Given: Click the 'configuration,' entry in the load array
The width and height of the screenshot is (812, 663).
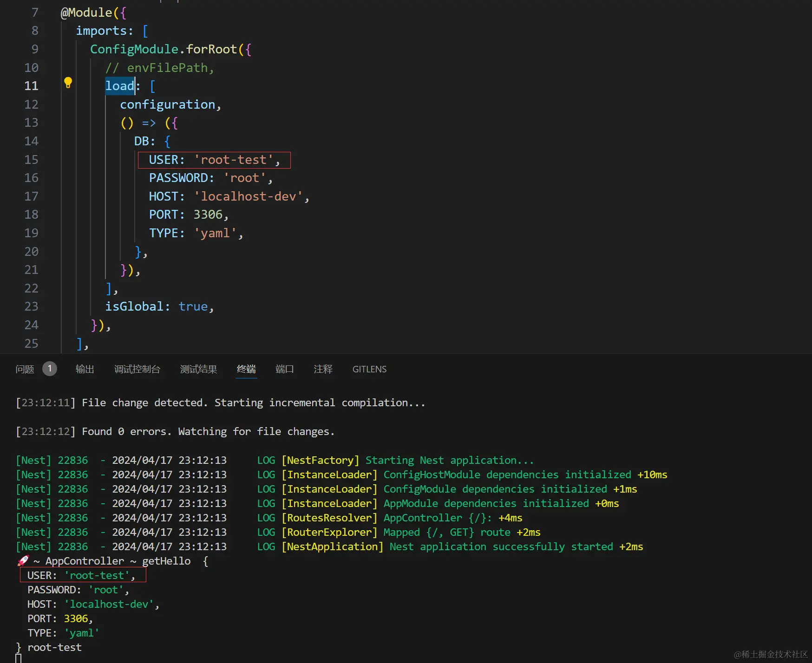Looking at the screenshot, I should click(170, 104).
